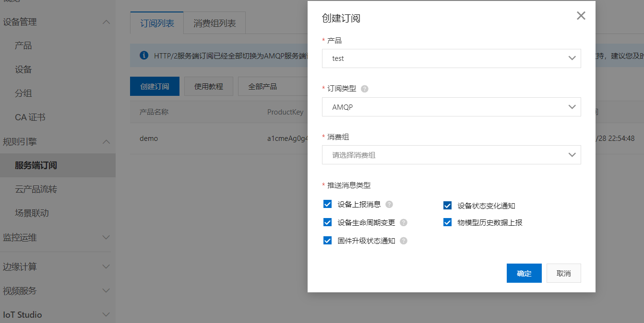
Task: Confirm subscription with the 确定 button
Action: pos(524,273)
